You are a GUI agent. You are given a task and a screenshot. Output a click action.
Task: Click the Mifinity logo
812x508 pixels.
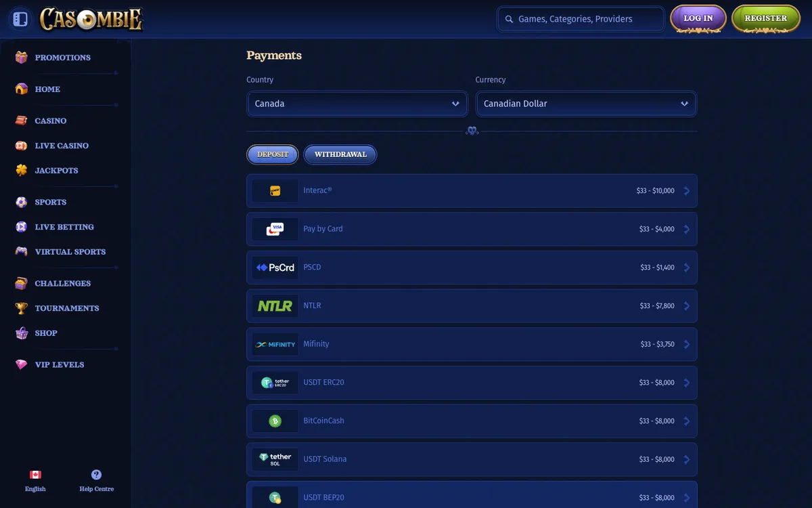pyautogui.click(x=275, y=344)
